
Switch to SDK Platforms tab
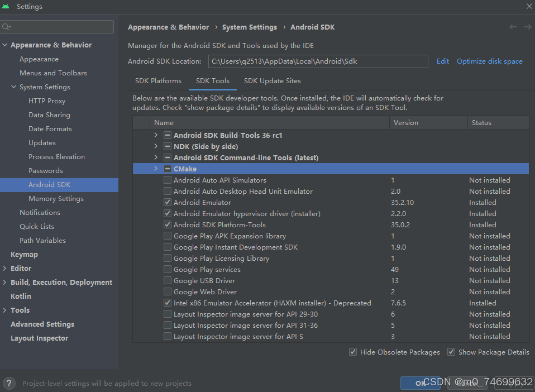coord(158,81)
